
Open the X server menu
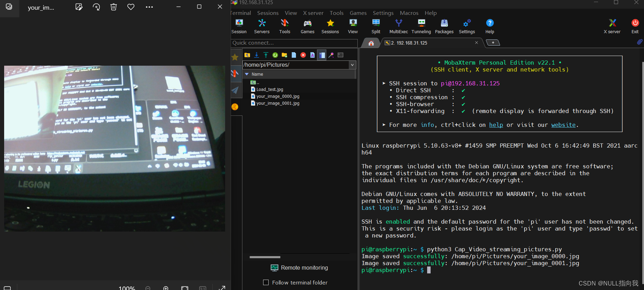(x=313, y=13)
